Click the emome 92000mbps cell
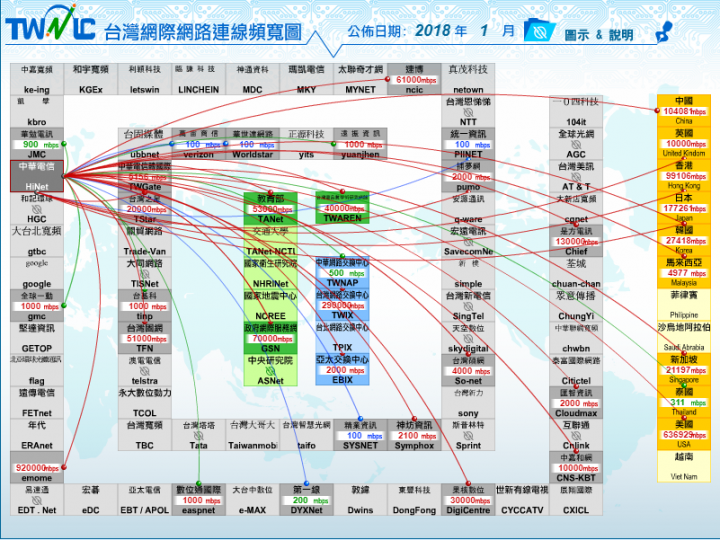The image size is (720, 540). (37, 467)
